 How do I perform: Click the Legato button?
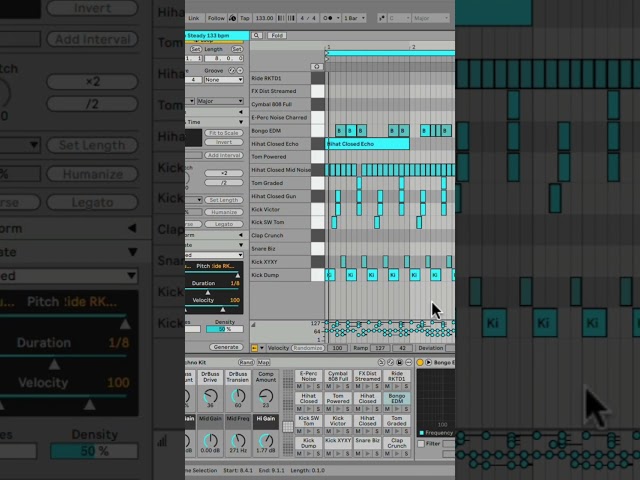coord(224,224)
